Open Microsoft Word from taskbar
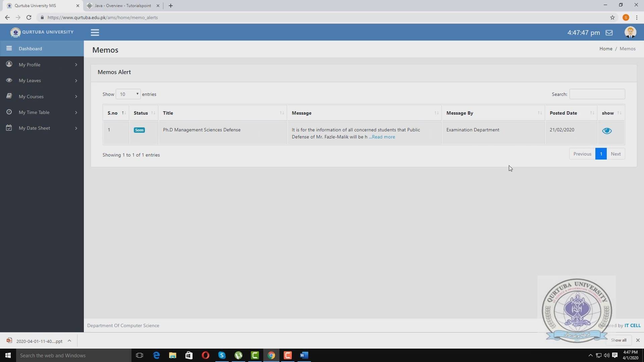Image resolution: width=644 pixels, height=362 pixels. click(304, 355)
